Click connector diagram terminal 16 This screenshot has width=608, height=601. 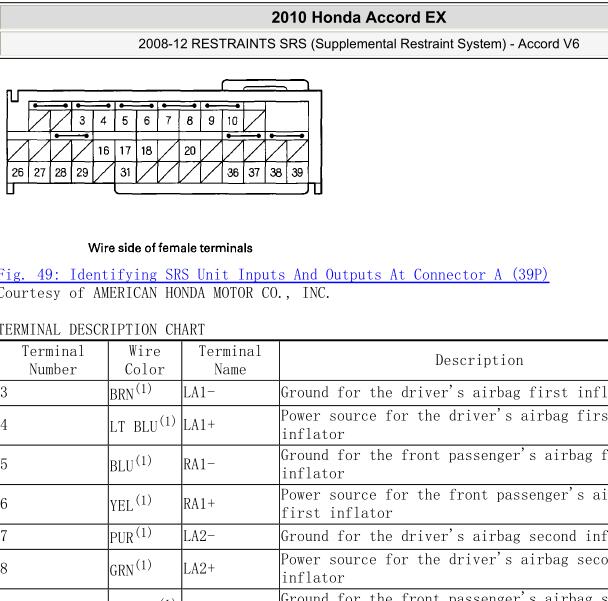pos(104,150)
